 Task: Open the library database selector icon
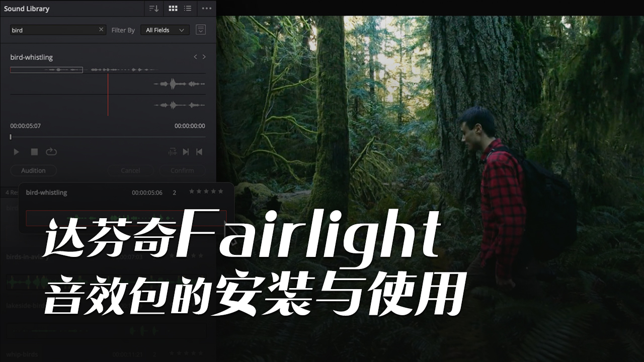click(x=201, y=30)
